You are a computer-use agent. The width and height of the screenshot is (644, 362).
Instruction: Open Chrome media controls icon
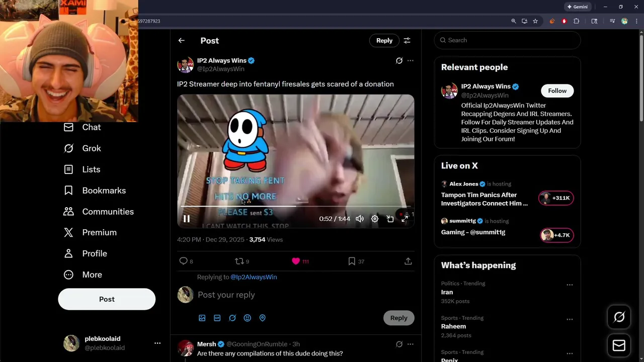click(x=612, y=21)
